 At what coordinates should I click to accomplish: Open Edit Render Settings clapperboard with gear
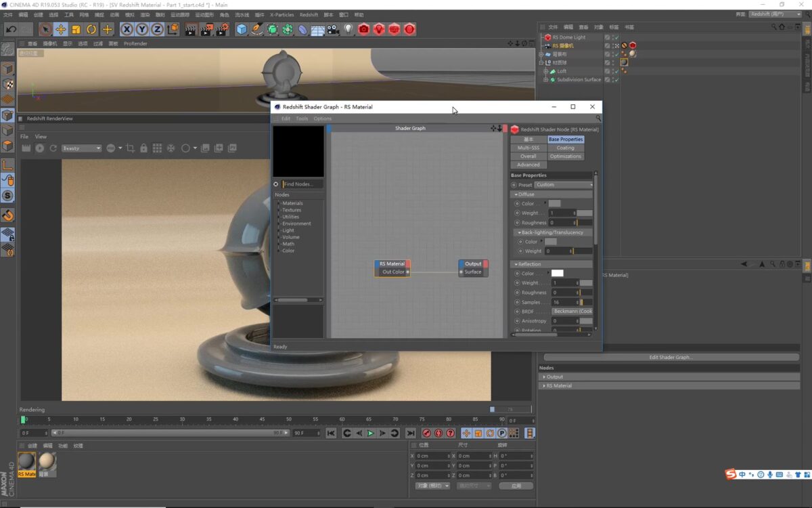point(222,29)
